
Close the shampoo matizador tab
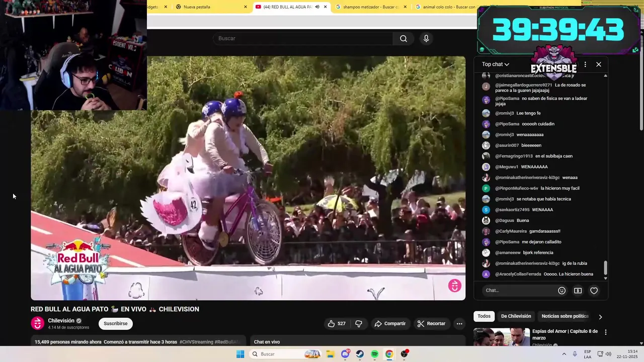(x=405, y=7)
